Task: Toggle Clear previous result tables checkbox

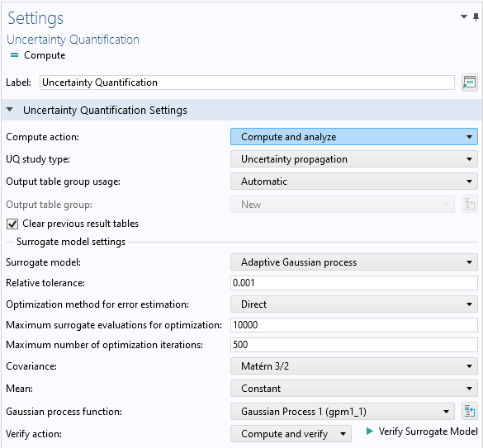Action: (12, 224)
